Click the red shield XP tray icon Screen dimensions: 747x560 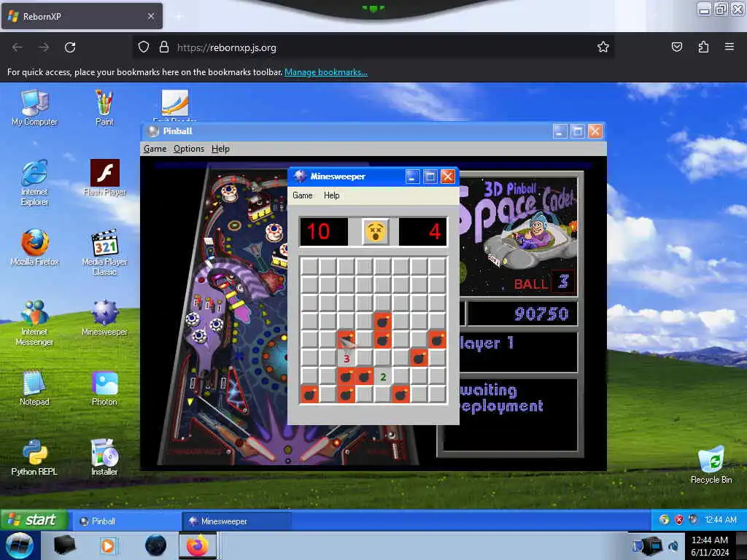coord(679,519)
